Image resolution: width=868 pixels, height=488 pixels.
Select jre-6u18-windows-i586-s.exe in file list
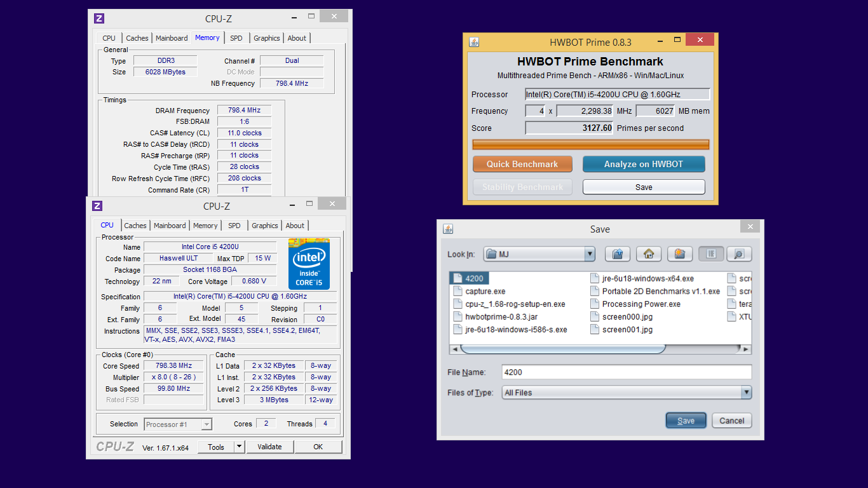[516, 329]
